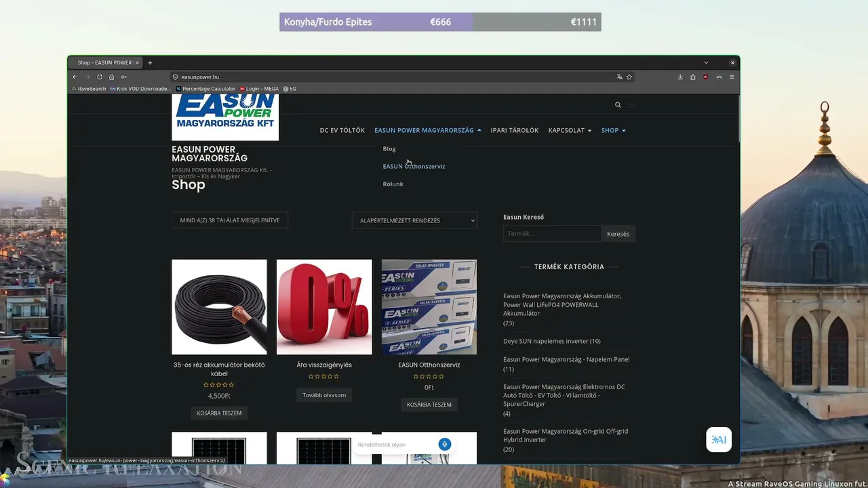Click the browser forward arrow
Screen dimensions: 868x488
pyautogui.click(x=87, y=77)
